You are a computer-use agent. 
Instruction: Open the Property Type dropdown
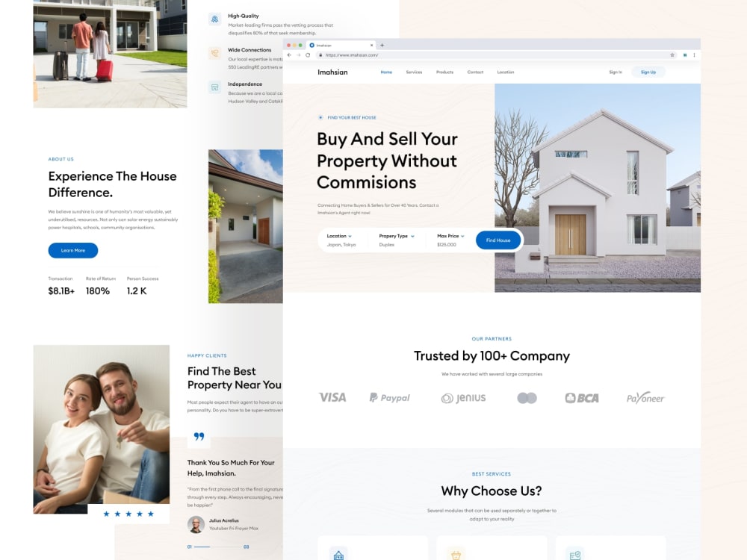click(397, 236)
